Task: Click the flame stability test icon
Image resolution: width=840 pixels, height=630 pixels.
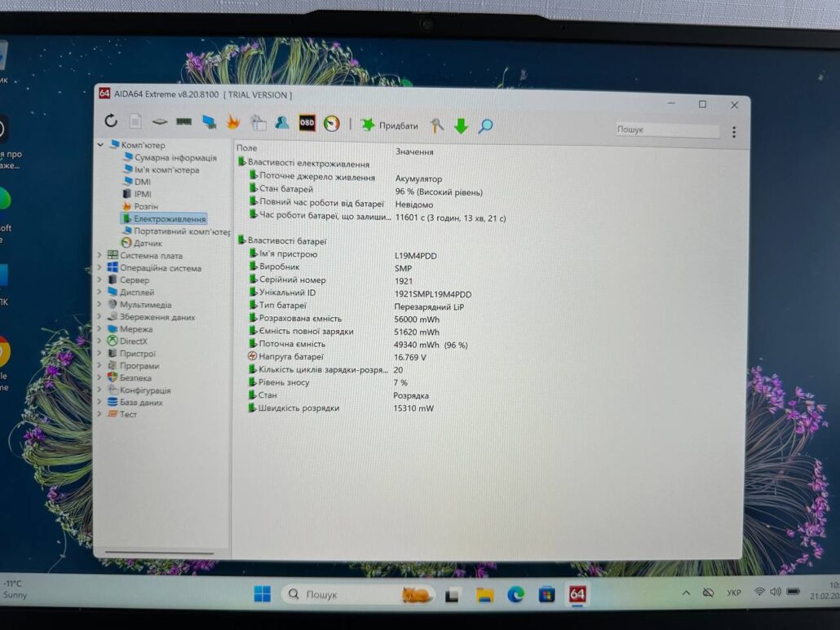Action: (233, 122)
